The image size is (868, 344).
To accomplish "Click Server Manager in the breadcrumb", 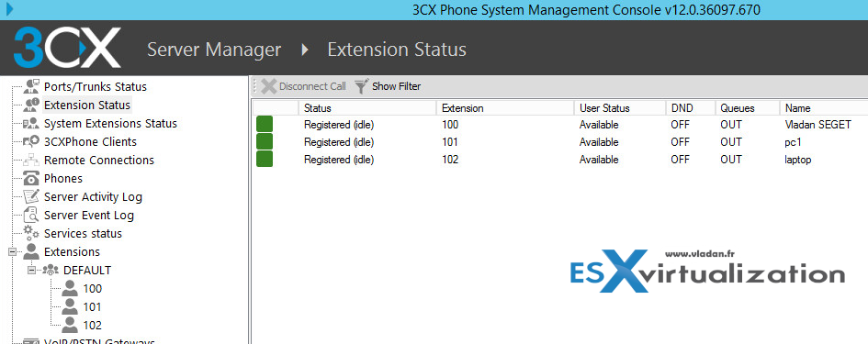I will pos(214,50).
